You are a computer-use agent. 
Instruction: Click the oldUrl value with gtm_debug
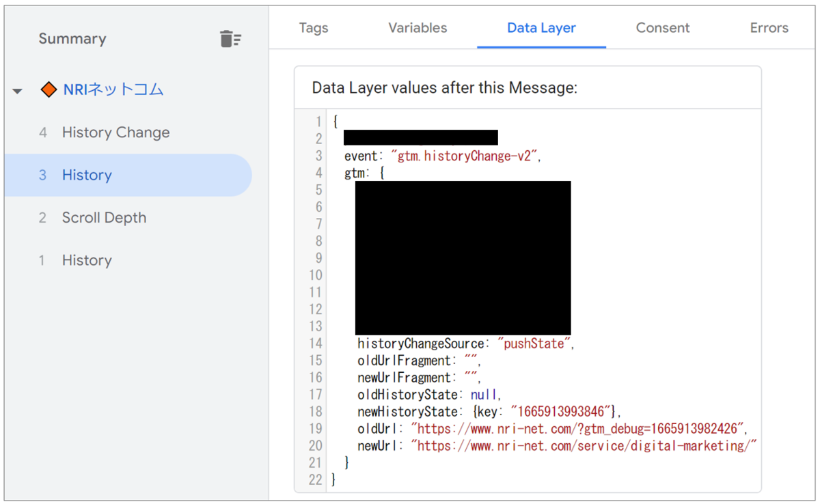579,429
